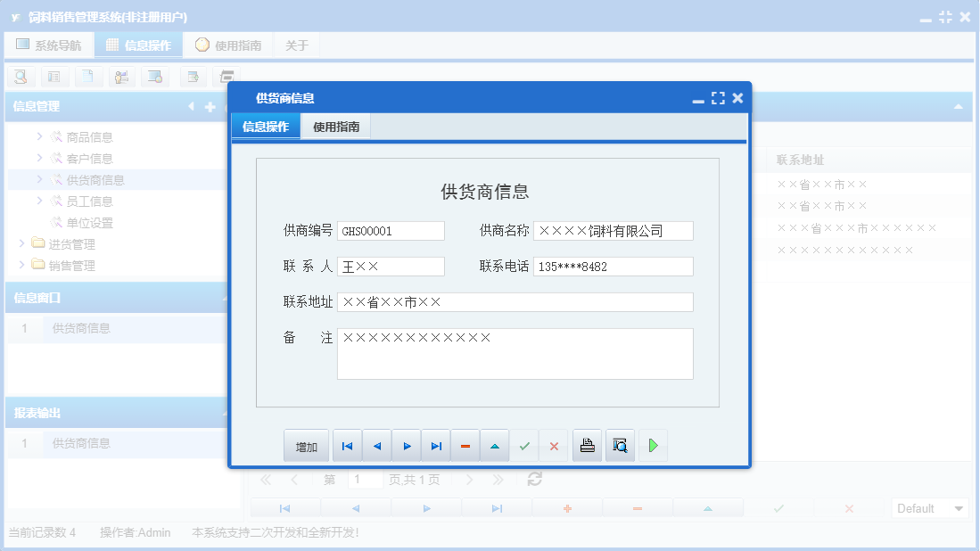The image size is (980, 551).
Task: Refresh the record list via refresh icon
Action: coord(533,479)
